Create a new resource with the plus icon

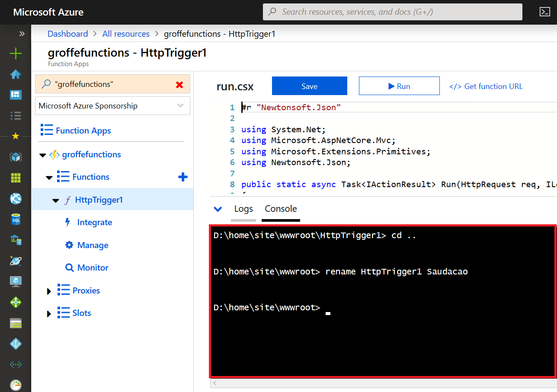point(16,54)
